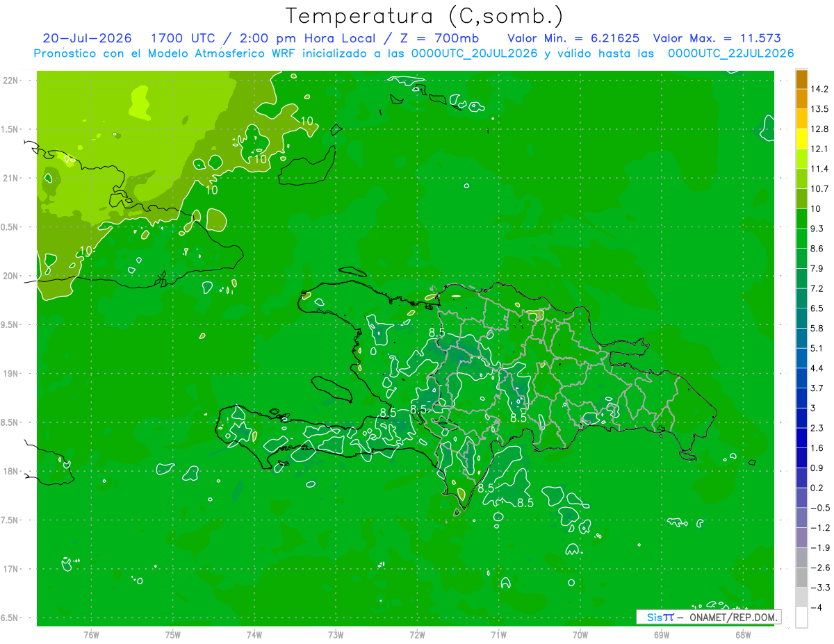
Task: Click the "73W" longitude label
Action: pos(335,635)
